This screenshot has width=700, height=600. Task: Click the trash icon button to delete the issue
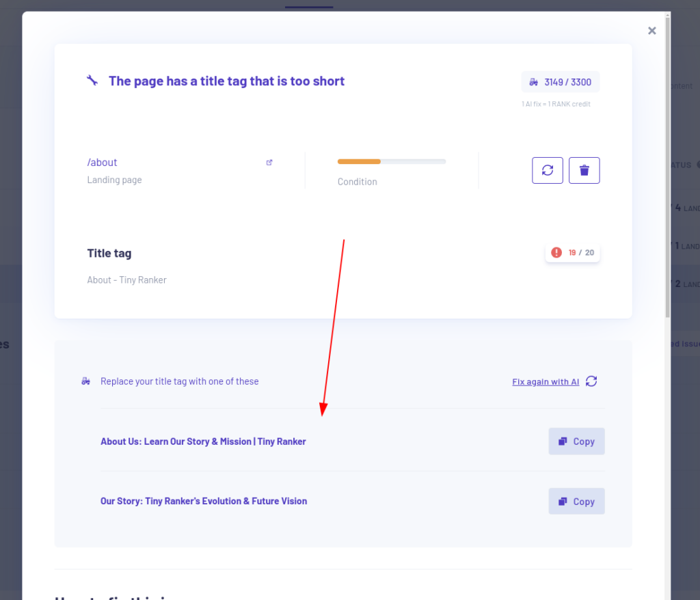pos(584,170)
